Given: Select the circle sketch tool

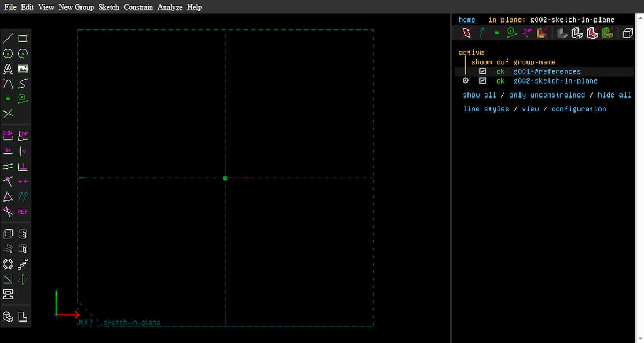Looking at the screenshot, I should (x=8, y=54).
